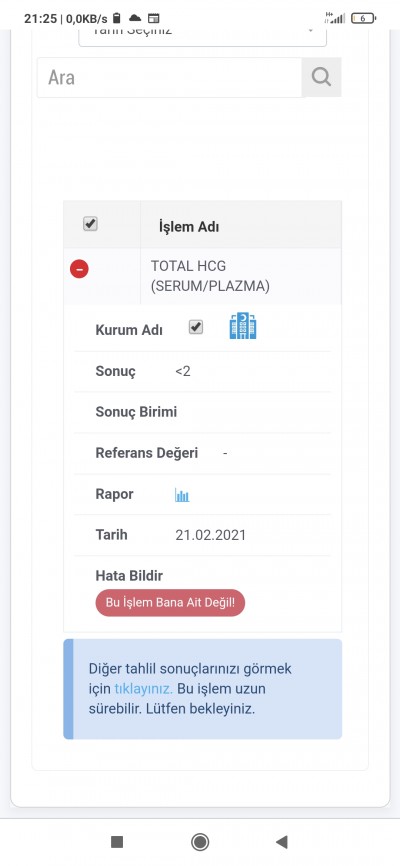
Task: Click the Sonuç value <2
Action: 183,371
